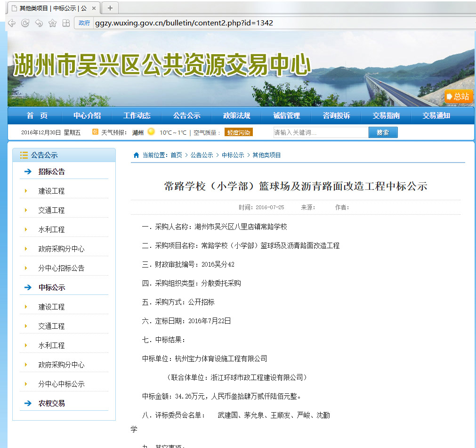Expand the 招标公告 sidebar section
Image resolution: width=476 pixels, height=448 pixels.
[52, 172]
